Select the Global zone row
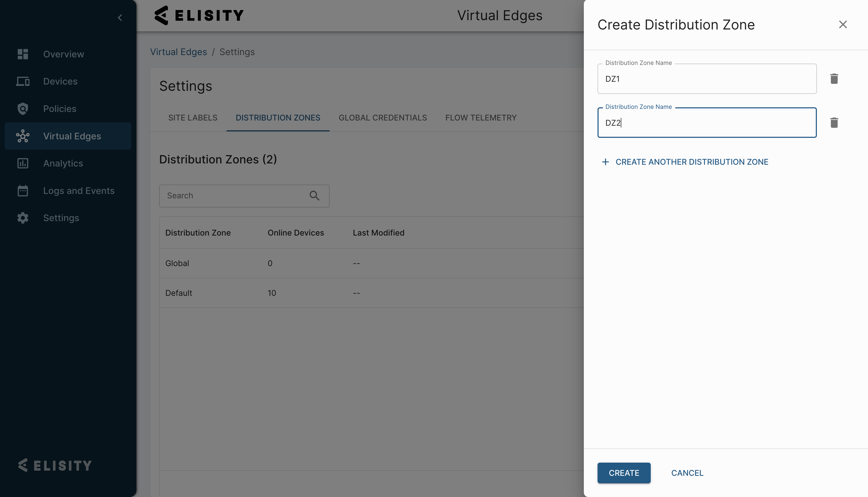Viewport: 868px width, 497px height. [371, 263]
